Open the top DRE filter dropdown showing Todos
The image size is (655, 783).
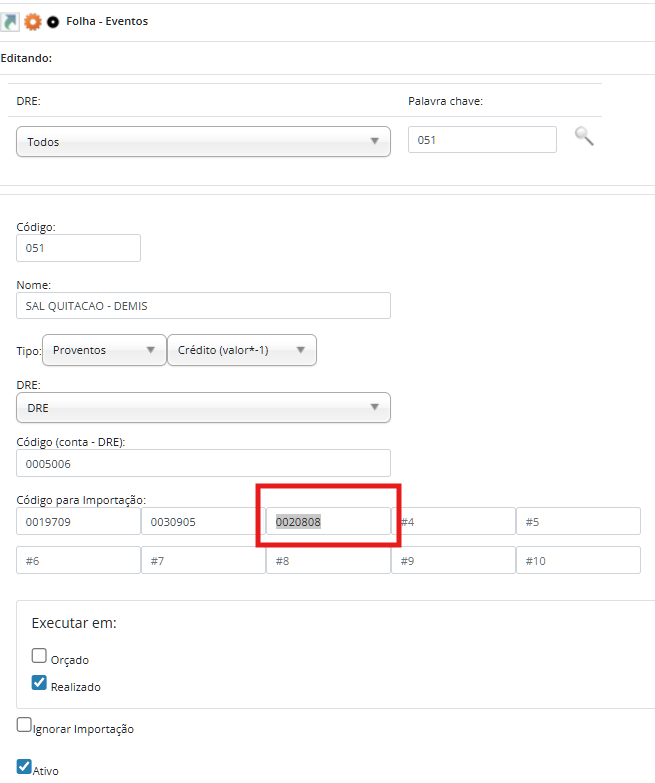203,142
